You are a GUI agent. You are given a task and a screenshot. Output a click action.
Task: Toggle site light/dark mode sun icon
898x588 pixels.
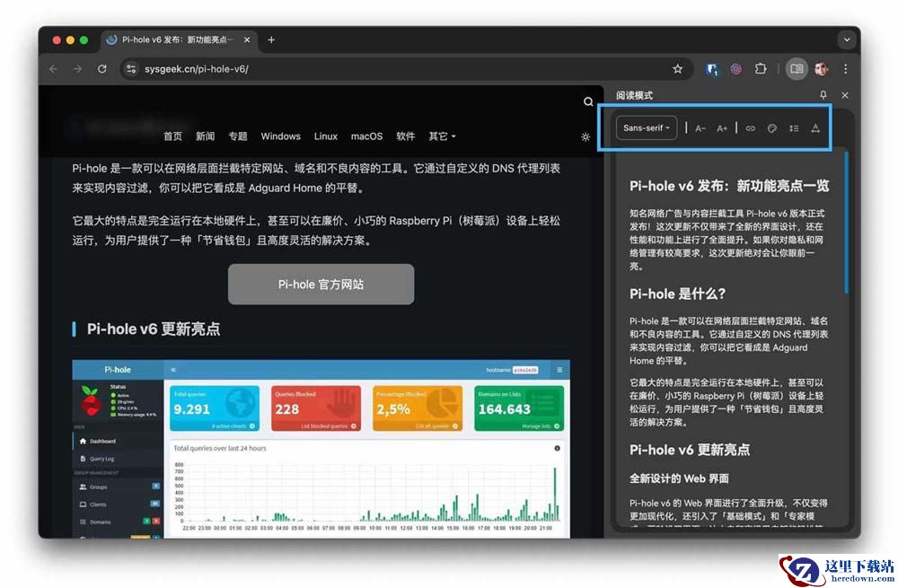585,136
